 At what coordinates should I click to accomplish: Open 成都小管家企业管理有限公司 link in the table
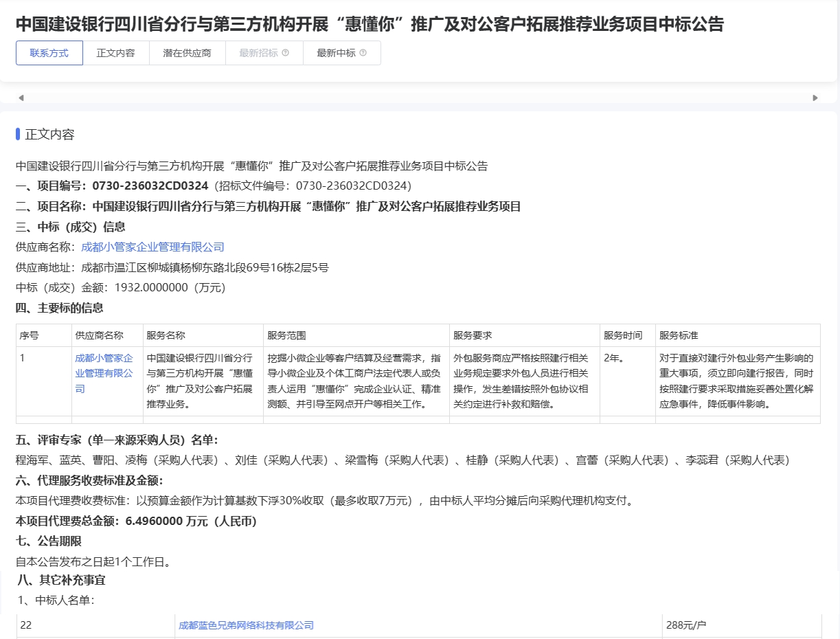tap(104, 373)
